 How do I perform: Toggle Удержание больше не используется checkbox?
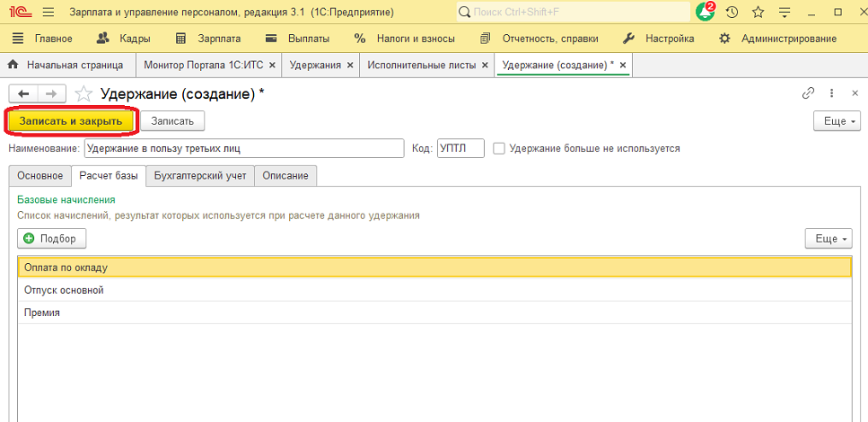(x=499, y=148)
